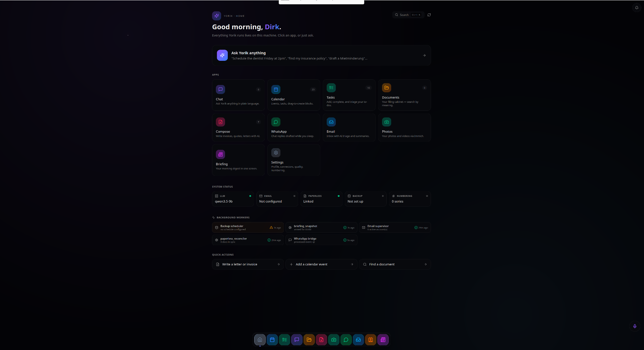Screen dimensions: 644x350
Task: Open Backup Not set up status card
Action: click(x=366, y=199)
